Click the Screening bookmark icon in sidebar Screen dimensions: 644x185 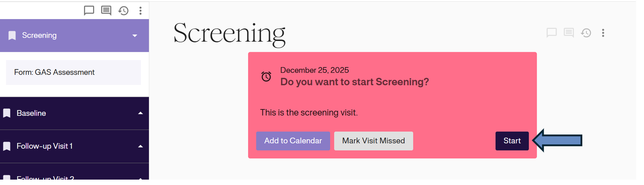point(12,35)
